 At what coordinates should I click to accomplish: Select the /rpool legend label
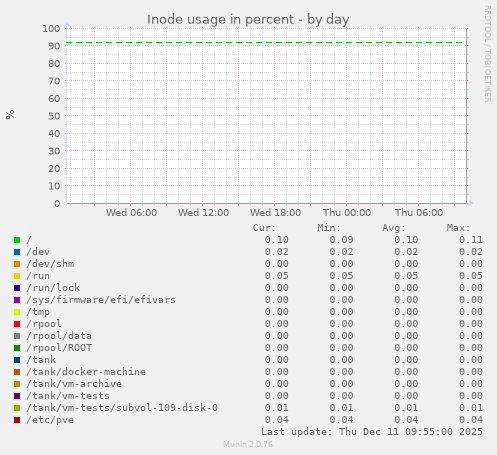[x=44, y=324]
